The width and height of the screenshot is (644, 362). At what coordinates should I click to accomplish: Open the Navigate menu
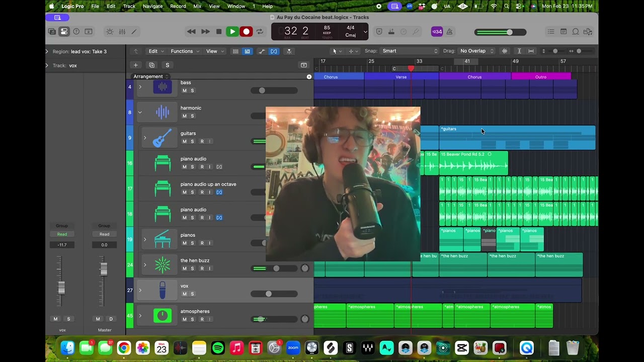[x=153, y=6]
